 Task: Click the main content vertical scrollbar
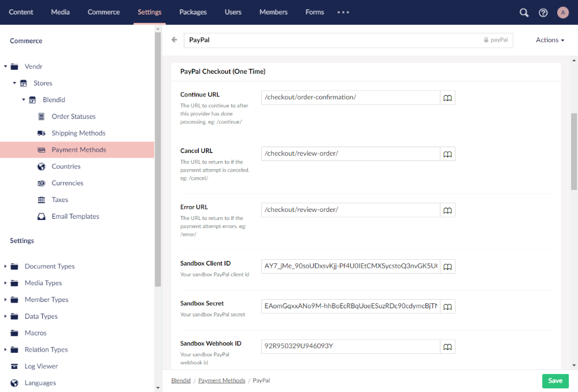[x=574, y=152]
